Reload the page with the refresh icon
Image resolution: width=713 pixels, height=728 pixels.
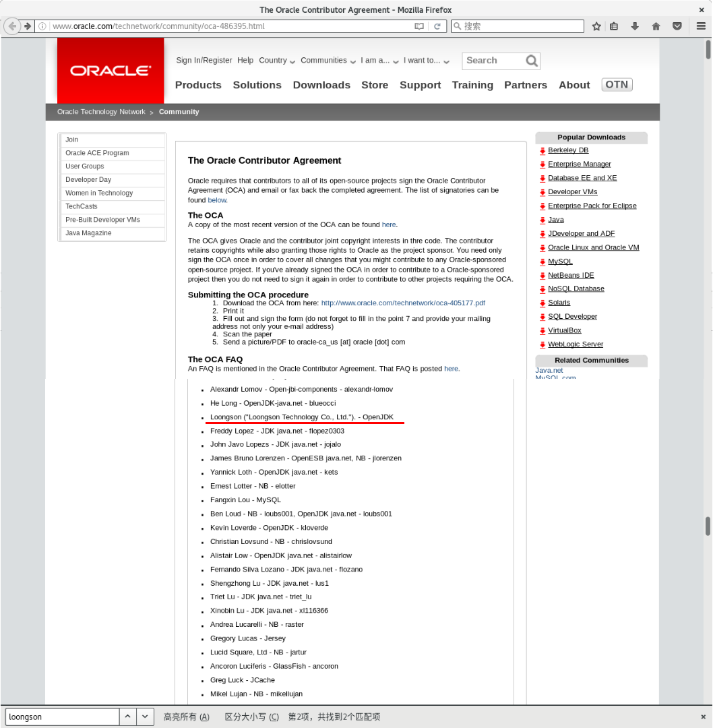437,26
